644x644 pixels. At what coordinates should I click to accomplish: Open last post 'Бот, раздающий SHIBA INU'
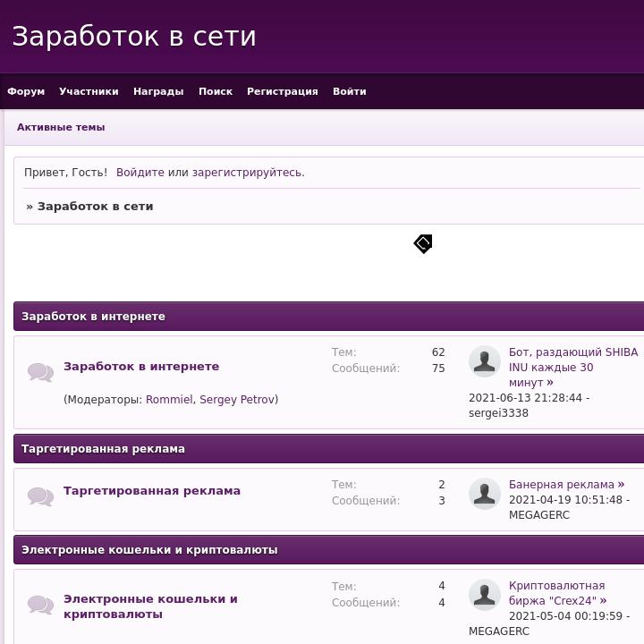pos(573,368)
